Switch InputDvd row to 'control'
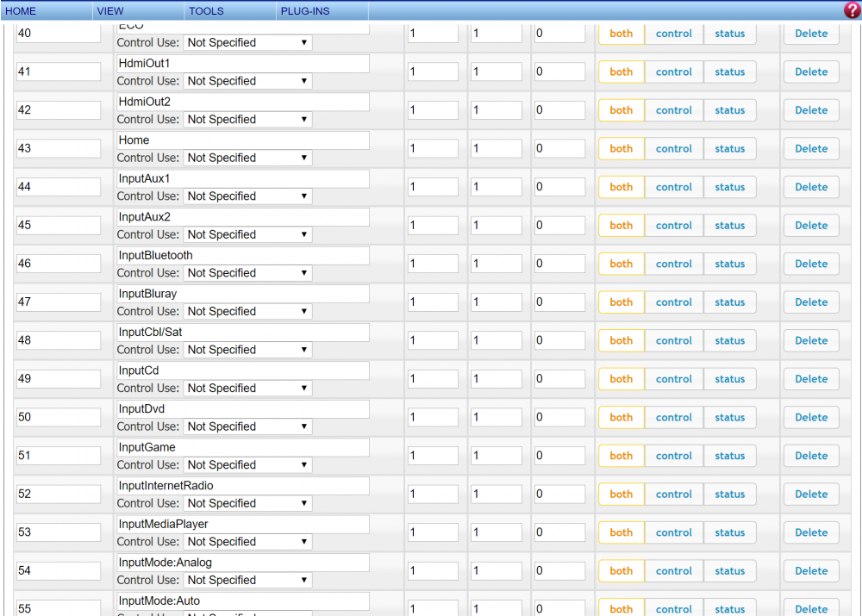 click(x=673, y=418)
